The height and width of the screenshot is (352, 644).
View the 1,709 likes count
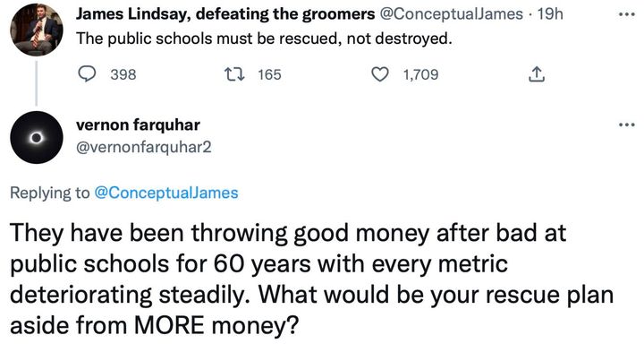coord(420,74)
